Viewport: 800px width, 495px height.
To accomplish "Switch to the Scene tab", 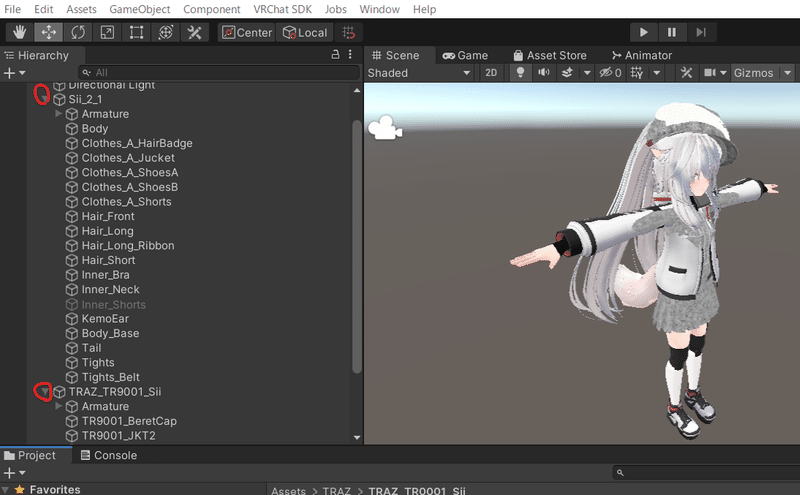I will (396, 55).
